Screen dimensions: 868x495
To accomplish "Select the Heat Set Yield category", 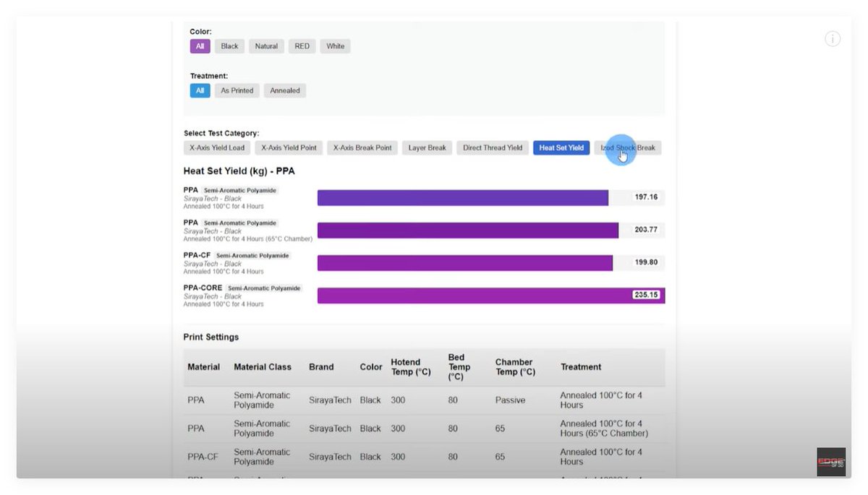I will pos(561,147).
